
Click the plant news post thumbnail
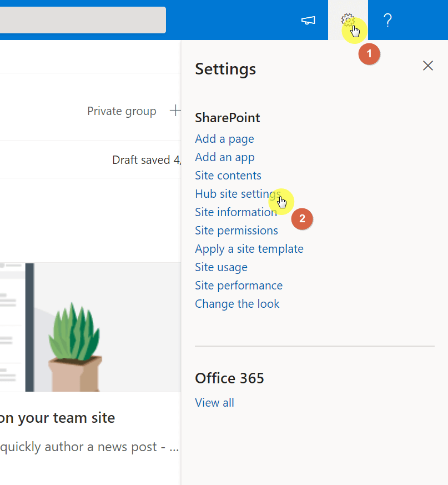[90, 327]
